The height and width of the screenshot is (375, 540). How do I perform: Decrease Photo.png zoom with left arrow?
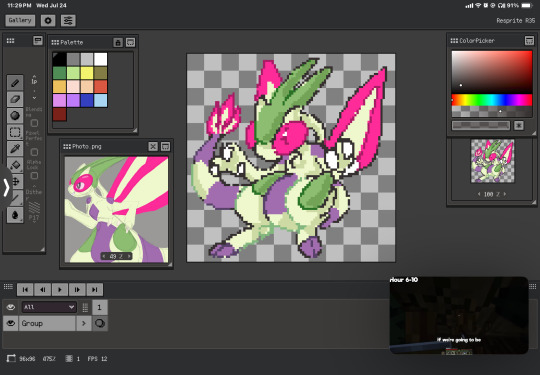(x=104, y=256)
